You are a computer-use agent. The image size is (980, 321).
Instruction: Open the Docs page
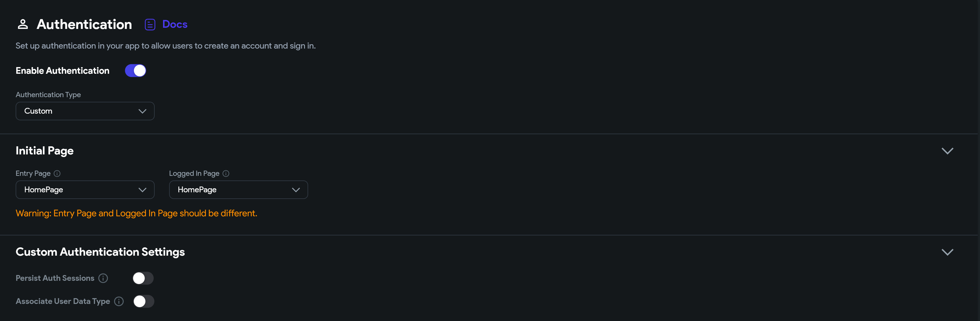point(166,24)
